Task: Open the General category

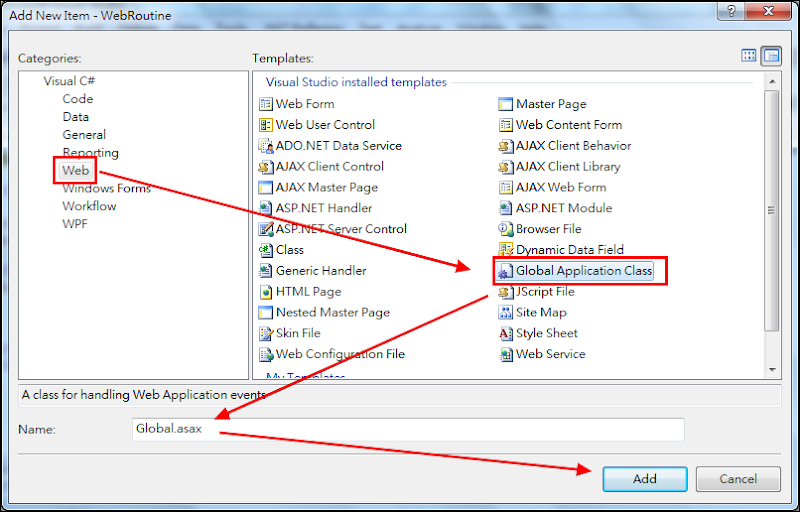Action: (x=84, y=135)
